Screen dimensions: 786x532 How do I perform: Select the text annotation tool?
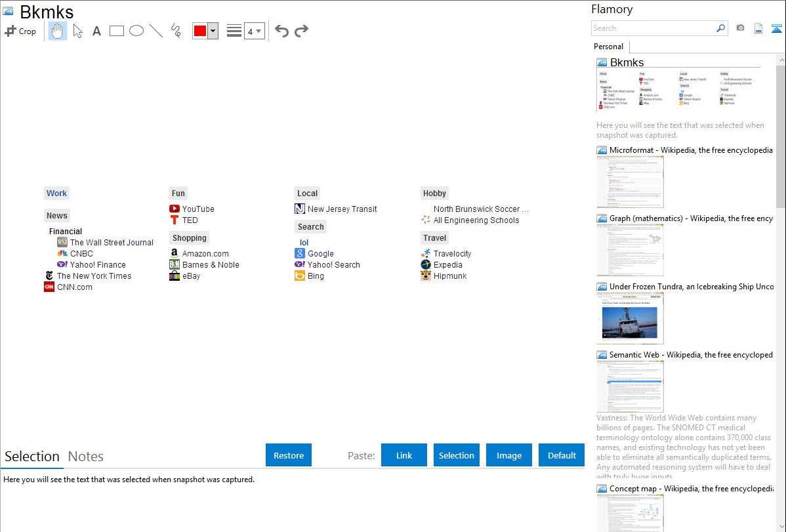(96, 31)
